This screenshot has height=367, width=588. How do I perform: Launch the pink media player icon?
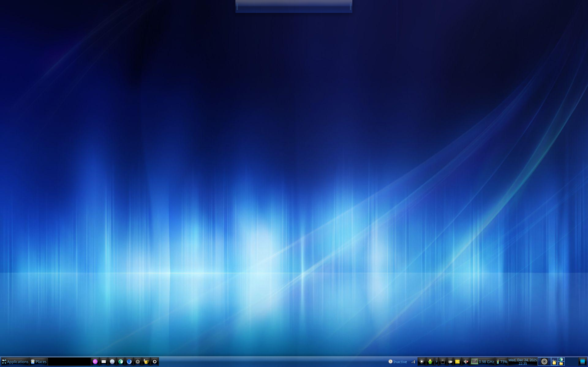tap(95, 362)
